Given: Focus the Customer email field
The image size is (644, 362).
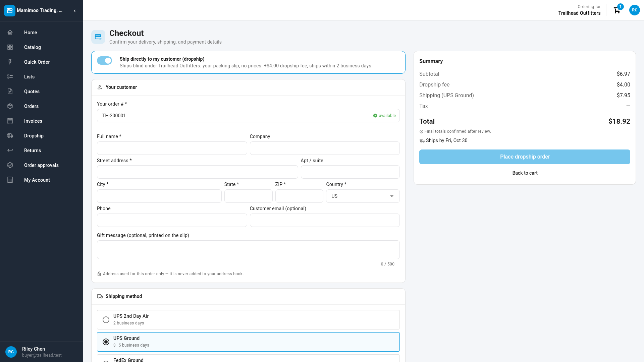Looking at the screenshot, I should point(325,220).
